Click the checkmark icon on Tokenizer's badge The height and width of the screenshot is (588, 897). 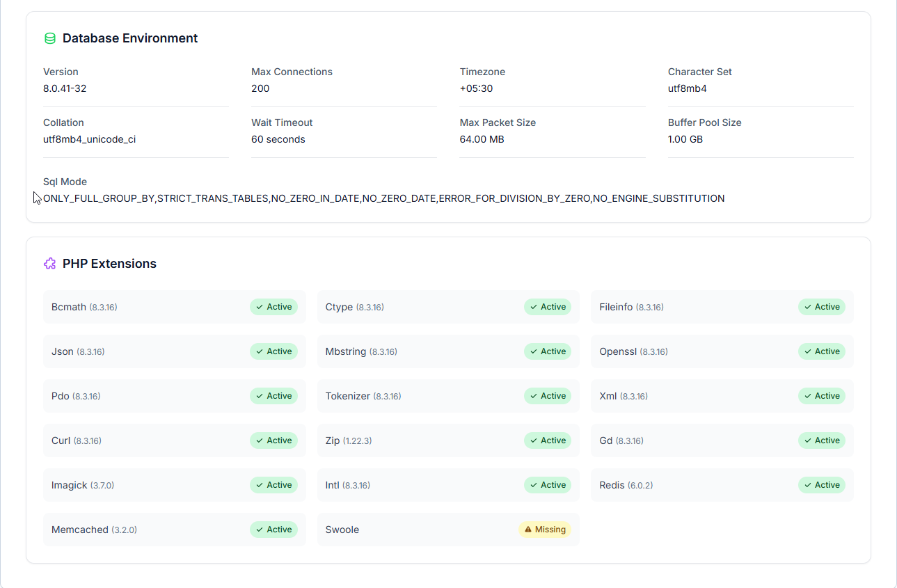coord(533,396)
